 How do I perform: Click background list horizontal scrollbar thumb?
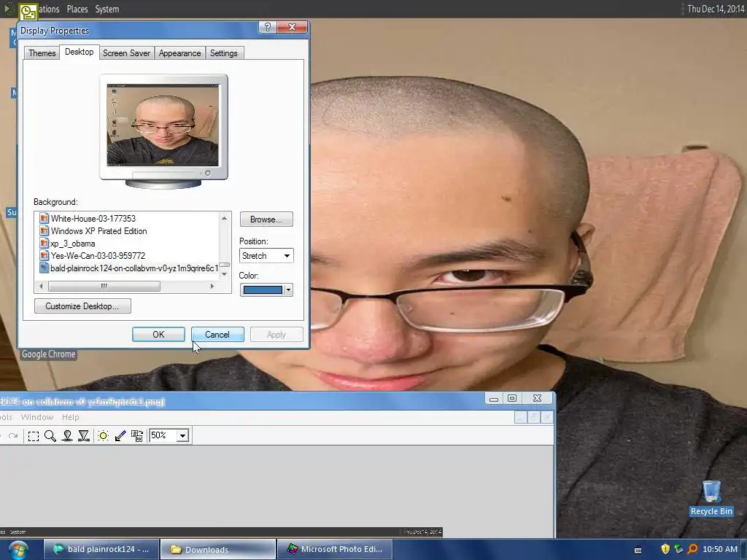point(104,286)
